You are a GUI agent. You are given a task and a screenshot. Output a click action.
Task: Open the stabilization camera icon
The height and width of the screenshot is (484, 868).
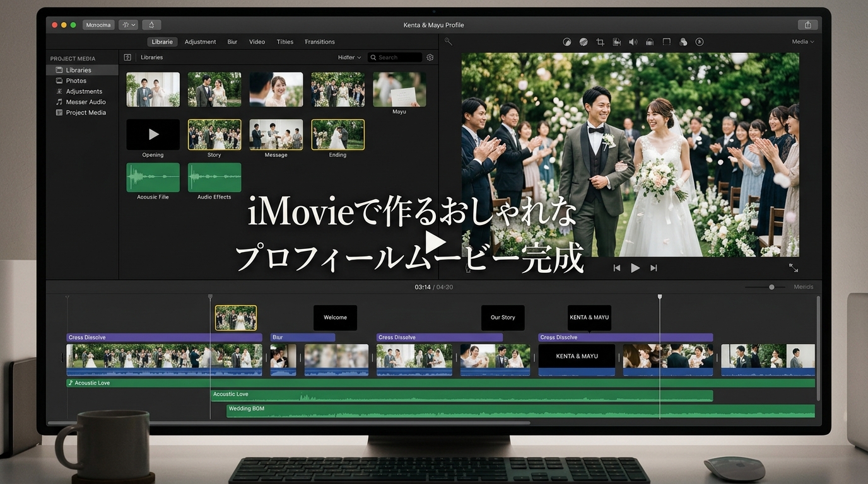pyautogui.click(x=617, y=42)
